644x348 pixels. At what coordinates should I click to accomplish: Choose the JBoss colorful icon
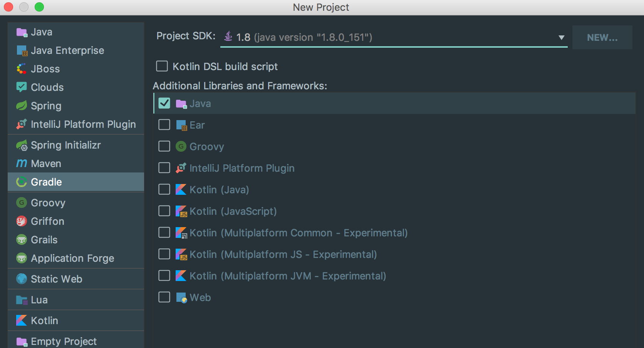pos(22,69)
